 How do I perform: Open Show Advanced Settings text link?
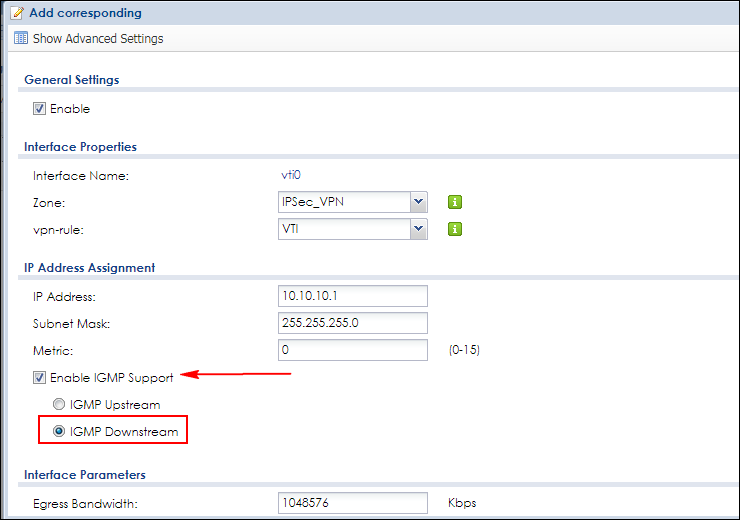tap(98, 39)
